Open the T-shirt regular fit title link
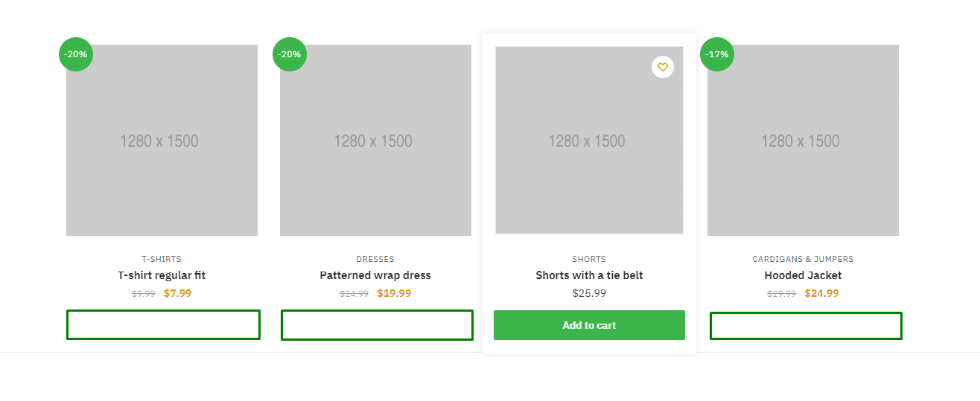This screenshot has width=980, height=401. 162,275
